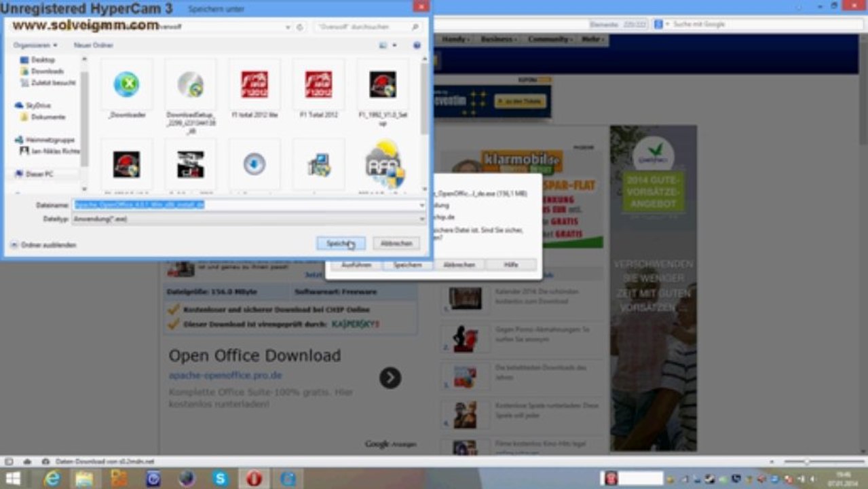Select the F1_1992_V1.0_Setup file icon
This screenshot has width=868, height=489.
383,85
